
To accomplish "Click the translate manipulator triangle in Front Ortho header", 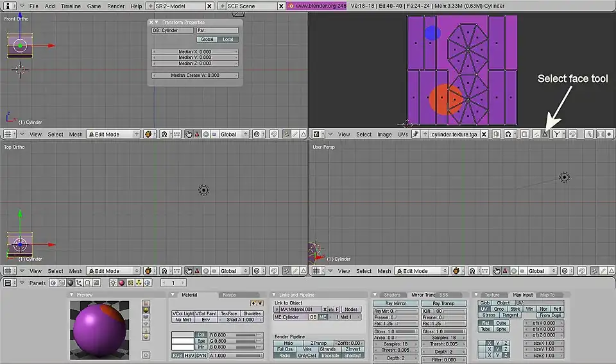I will click(197, 135).
